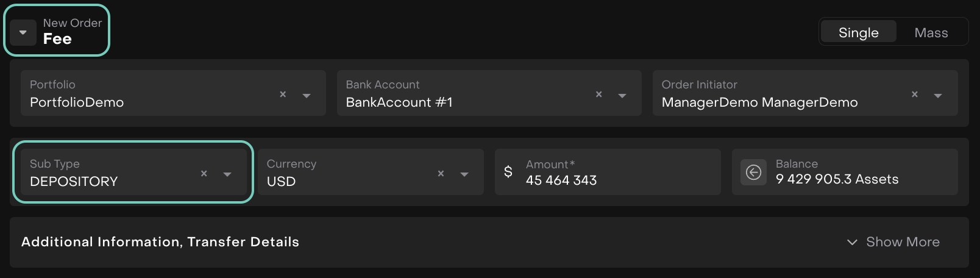
Task: Click the Balance circular arrow icon
Action: pyautogui.click(x=753, y=173)
